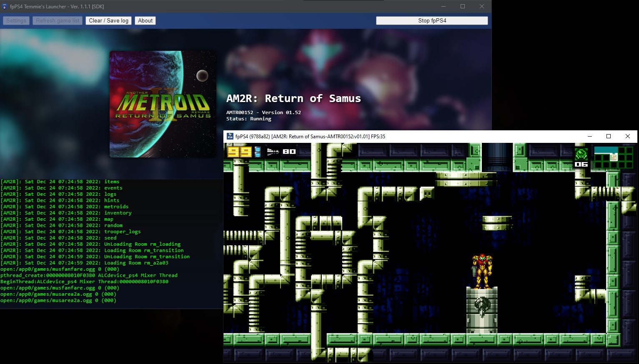Screen dimensions: 639x364
Task: Click the "Status: Running" text
Action: pos(249,119)
